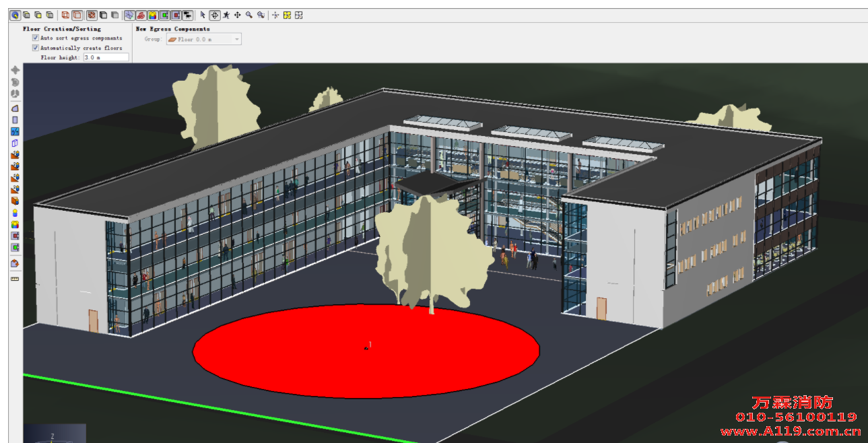This screenshot has height=443, width=868.
Task: Pick the polygonal room drawing tool
Action: [15, 108]
